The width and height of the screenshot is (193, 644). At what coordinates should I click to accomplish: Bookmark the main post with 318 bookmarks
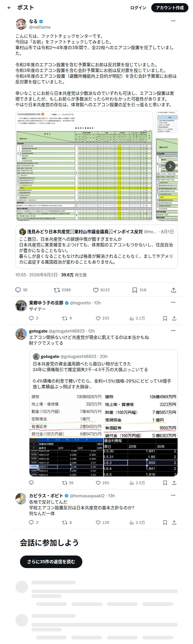pyautogui.click(x=135, y=290)
